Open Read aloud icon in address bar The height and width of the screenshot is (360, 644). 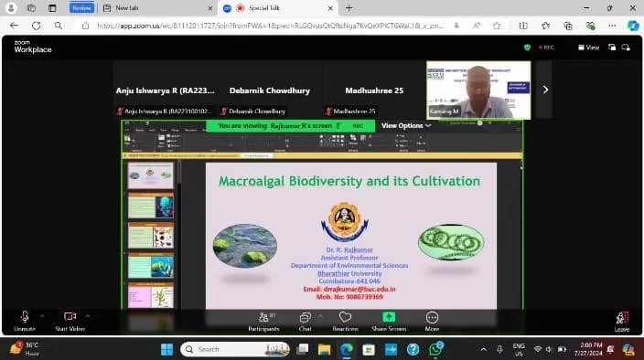click(x=477, y=26)
